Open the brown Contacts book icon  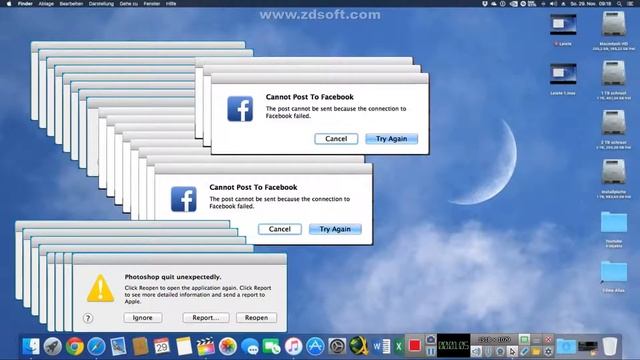[x=140, y=346]
